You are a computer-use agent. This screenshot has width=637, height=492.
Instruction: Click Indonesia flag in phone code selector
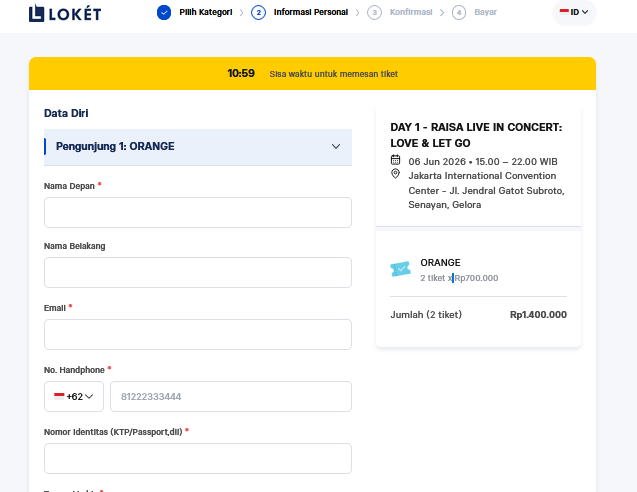[x=59, y=396]
